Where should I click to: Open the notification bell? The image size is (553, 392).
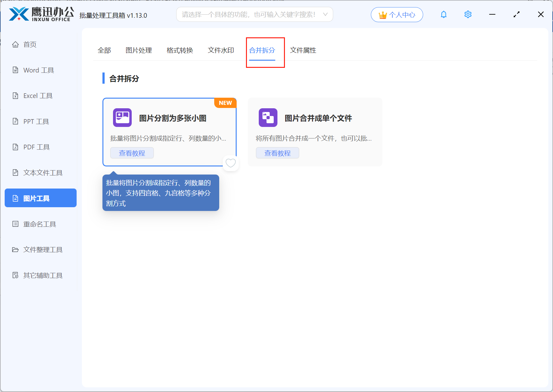[443, 14]
